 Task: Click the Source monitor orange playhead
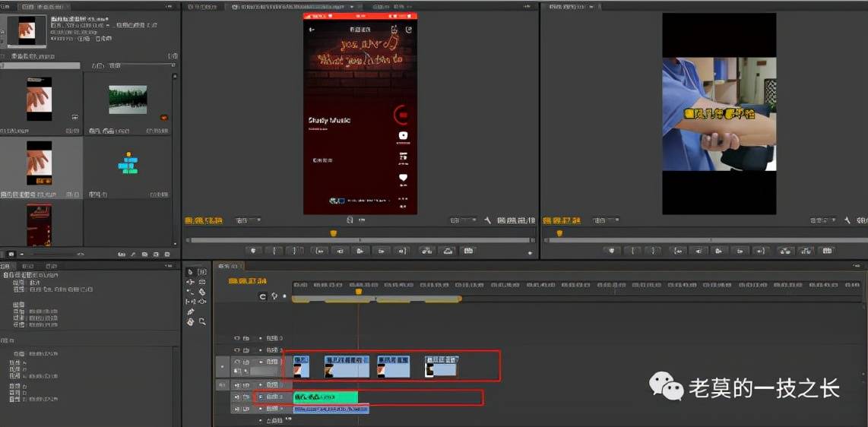[333, 233]
